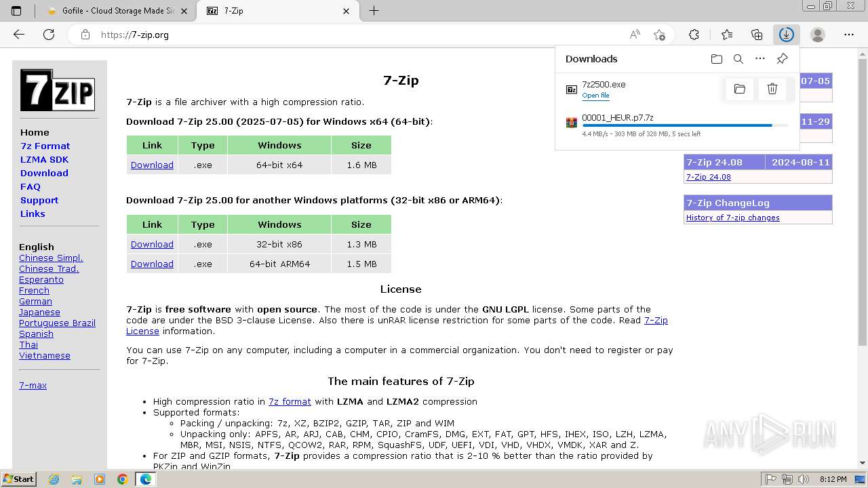Select the Edge taskbar button

tap(145, 479)
